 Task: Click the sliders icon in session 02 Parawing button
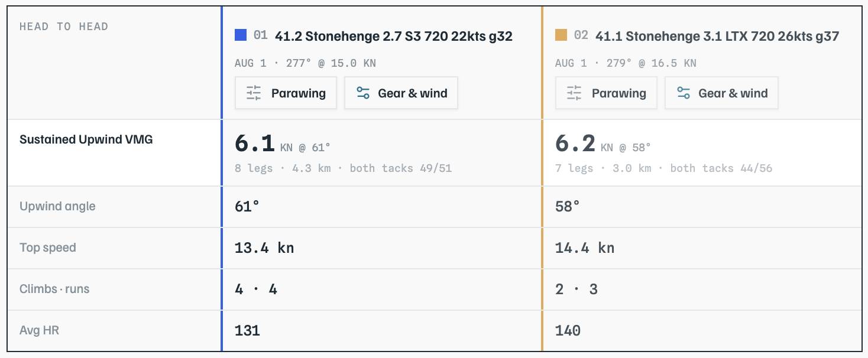click(x=574, y=93)
